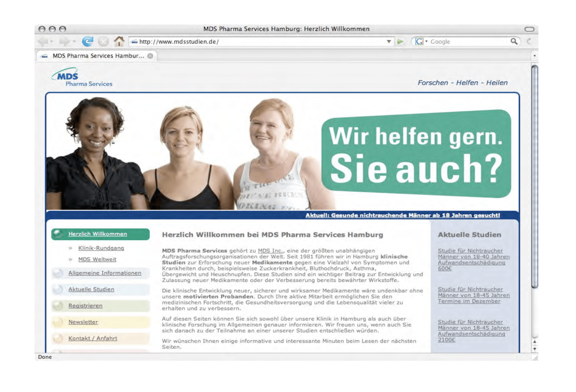Click the browser Forward arrow button
The height and width of the screenshot is (392, 576).
(x=64, y=41)
